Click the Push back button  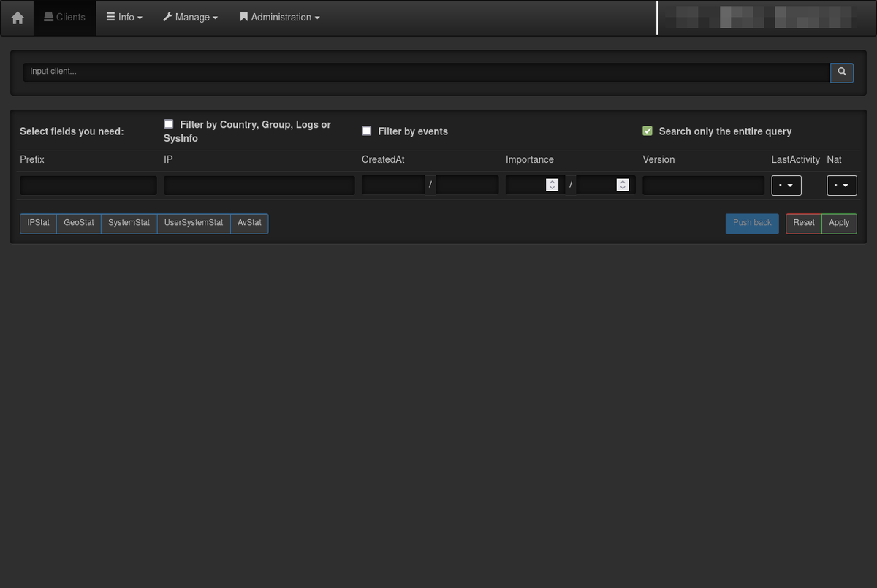(x=752, y=224)
